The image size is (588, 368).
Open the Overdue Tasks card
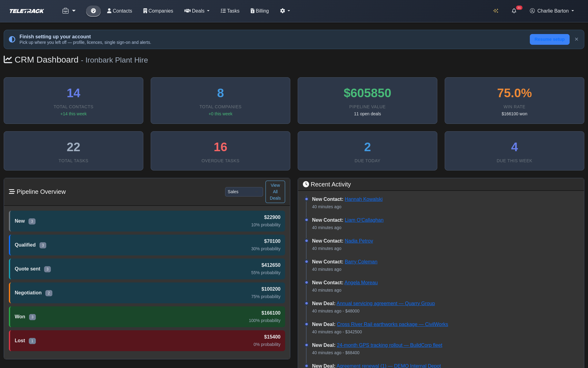click(x=221, y=151)
